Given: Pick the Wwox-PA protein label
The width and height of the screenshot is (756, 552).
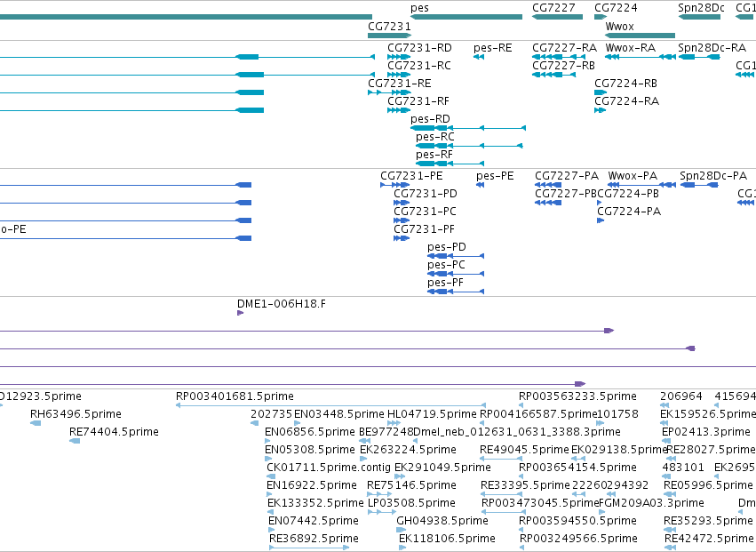Looking at the screenshot, I should [633, 176].
